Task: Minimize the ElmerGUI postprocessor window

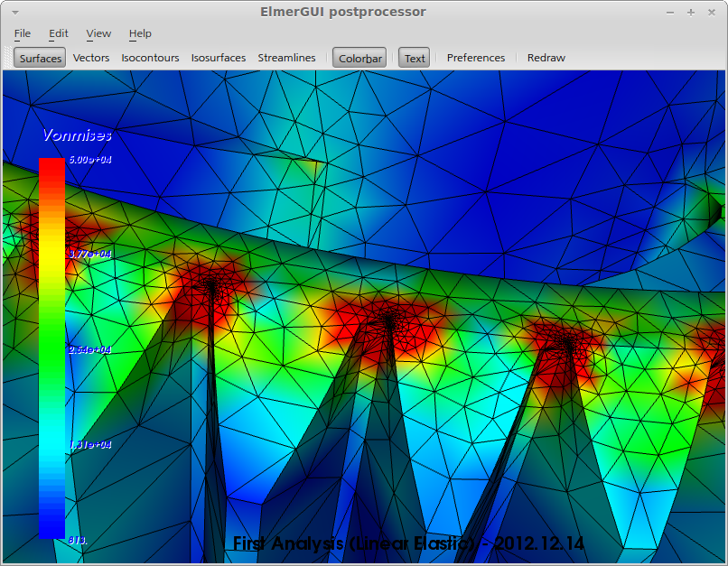Action: (670, 13)
